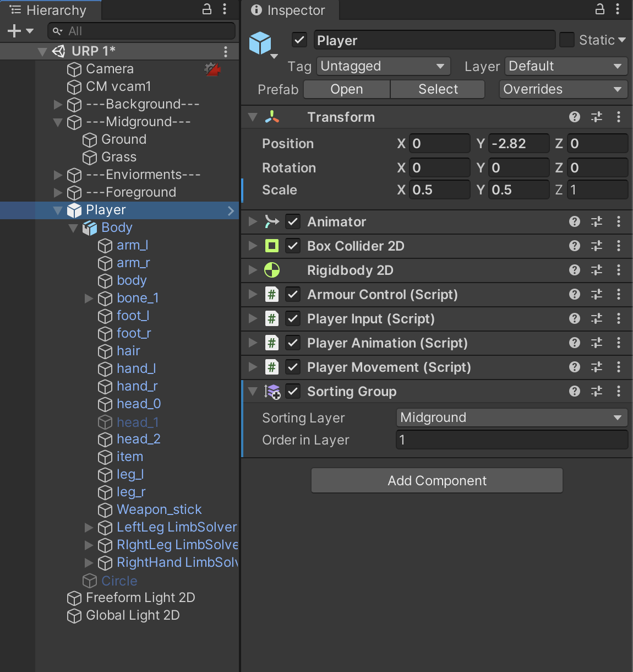Expand the Rigidbody 2D component foldout
This screenshot has height=672, width=633.
pos(253,270)
